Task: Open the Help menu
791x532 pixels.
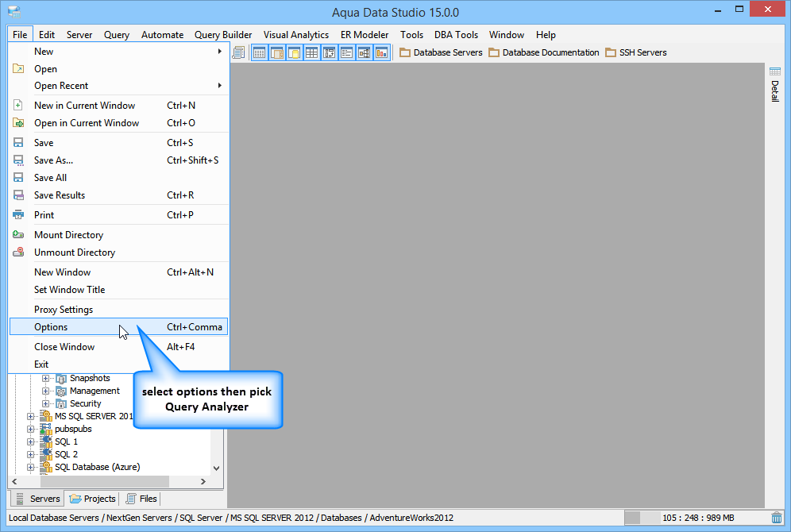Action: coord(546,35)
